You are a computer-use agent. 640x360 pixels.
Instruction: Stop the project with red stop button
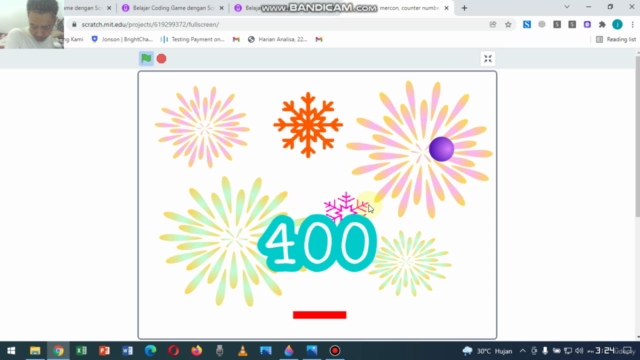tap(162, 59)
